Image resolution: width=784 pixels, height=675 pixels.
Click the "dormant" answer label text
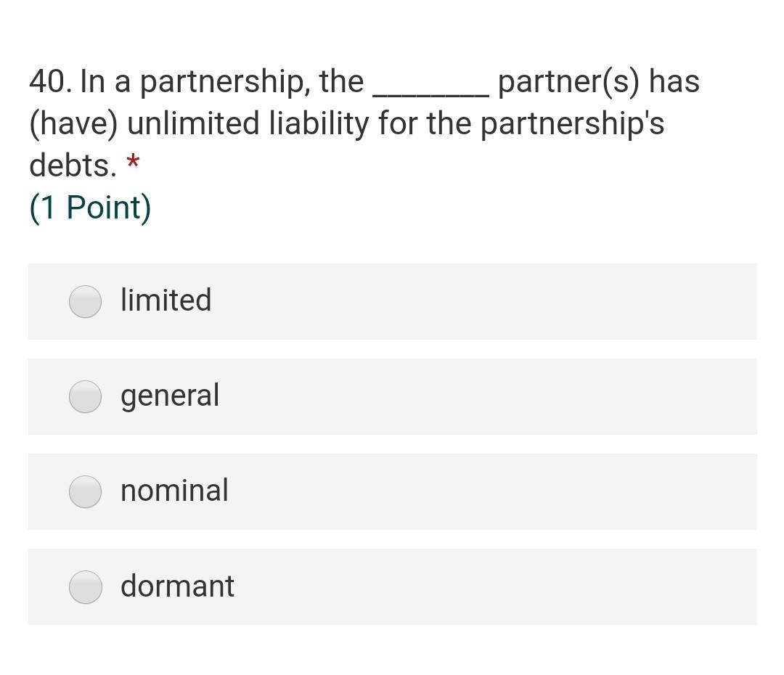177,586
